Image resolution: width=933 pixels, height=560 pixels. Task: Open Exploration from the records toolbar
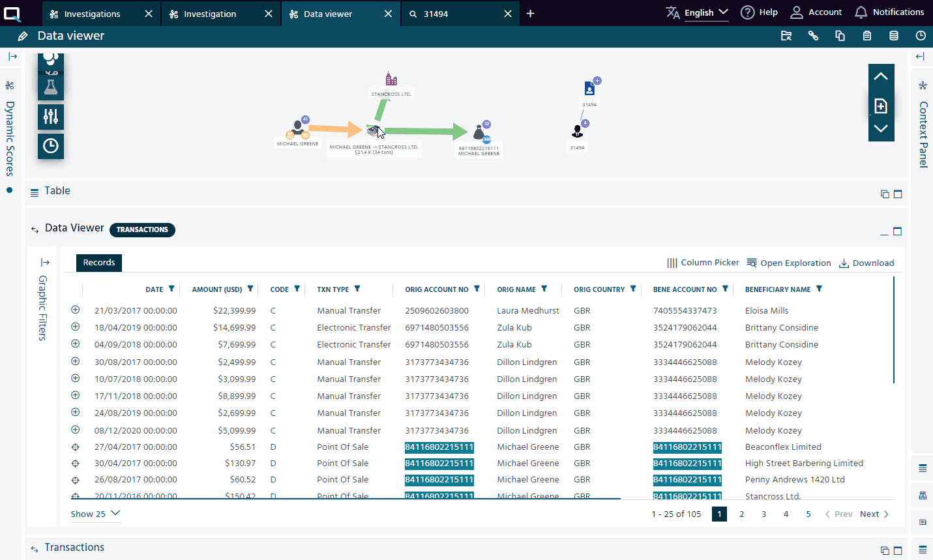(789, 263)
